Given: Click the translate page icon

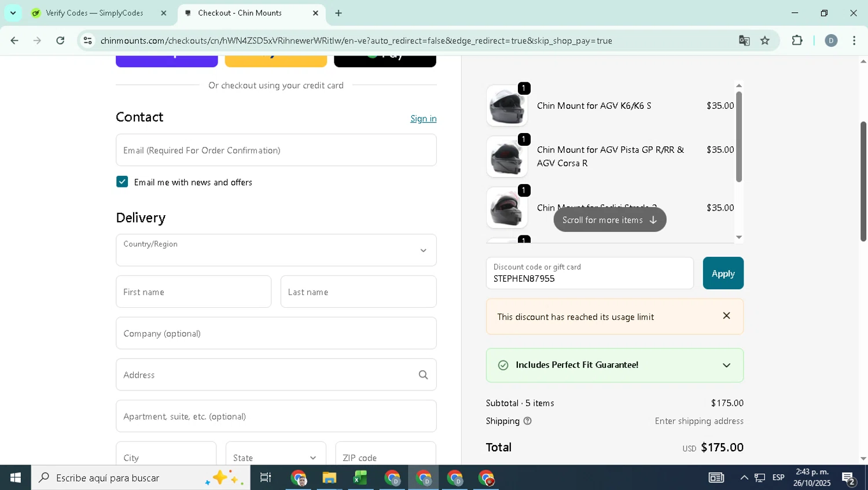Looking at the screenshot, I should point(744,40).
